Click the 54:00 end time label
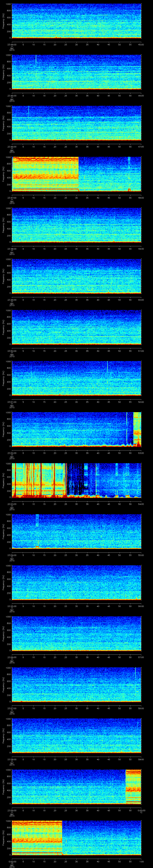This screenshot has width=153, height=868. pos(141,504)
